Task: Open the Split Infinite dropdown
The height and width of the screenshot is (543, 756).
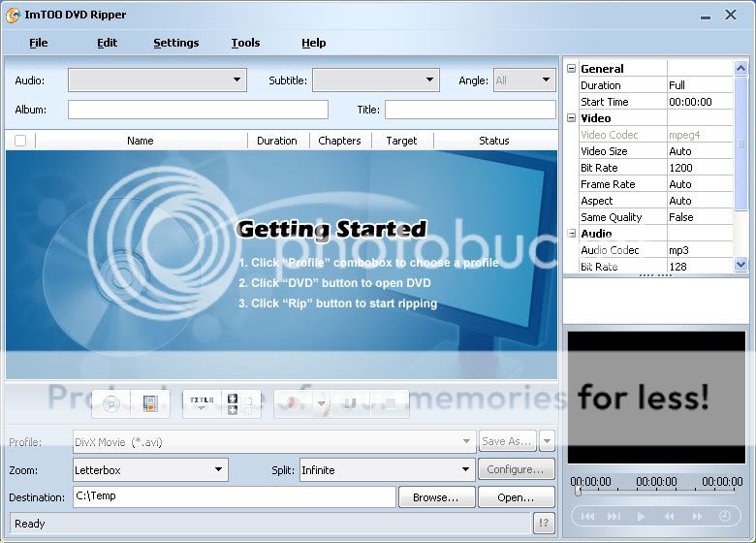Action: coord(387,469)
